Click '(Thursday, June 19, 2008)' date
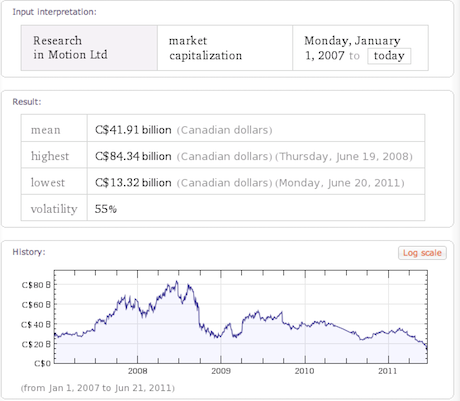Viewport: 460px width, 401px height. pyautogui.click(x=344, y=156)
